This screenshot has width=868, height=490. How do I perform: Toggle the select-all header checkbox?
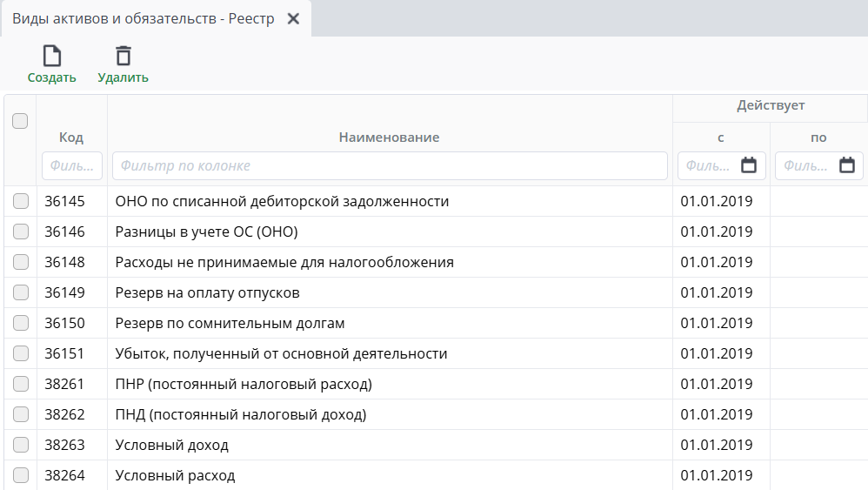coord(20,121)
